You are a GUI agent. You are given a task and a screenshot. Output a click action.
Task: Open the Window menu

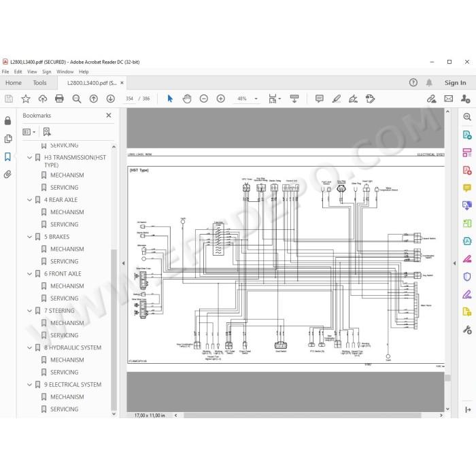pyautogui.click(x=65, y=71)
